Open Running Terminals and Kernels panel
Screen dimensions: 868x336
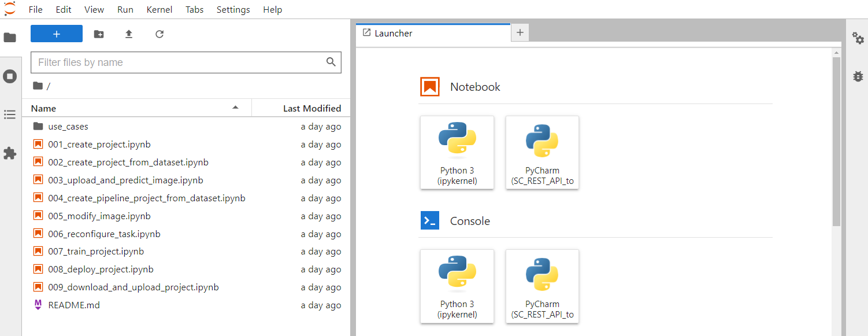point(10,76)
